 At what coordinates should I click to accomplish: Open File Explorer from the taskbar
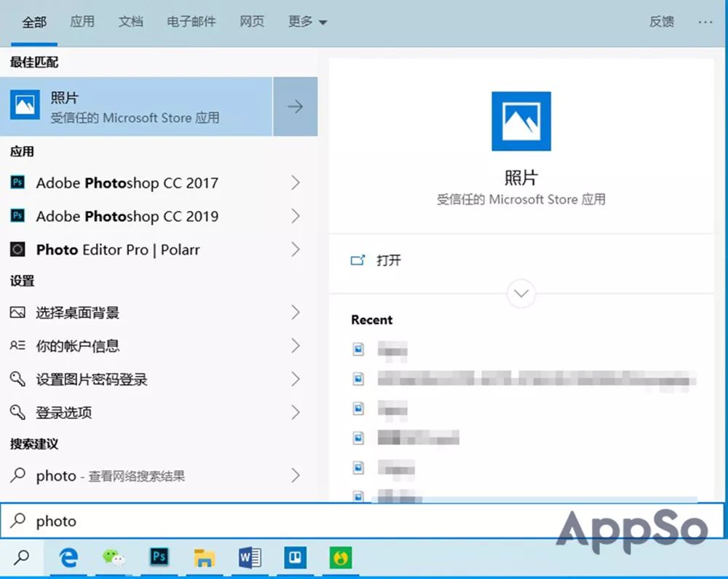pos(205,558)
